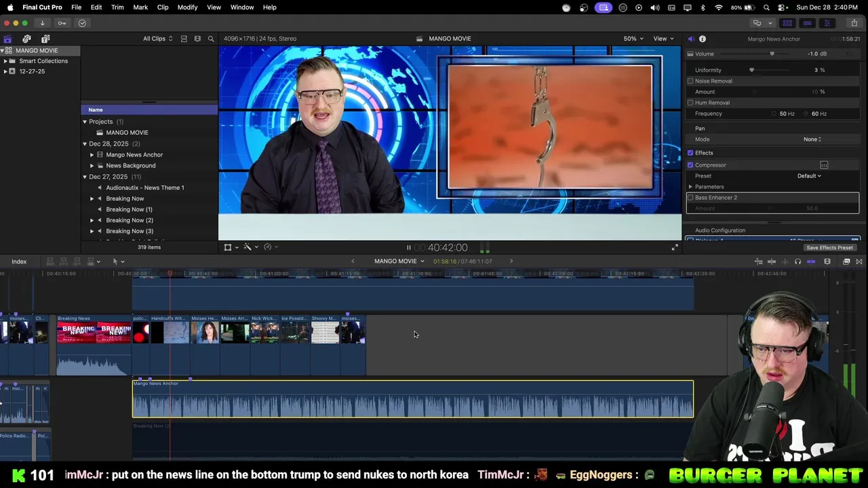This screenshot has width=868, height=488.
Task: Open Spotlight search in menu bar
Action: tap(766, 7)
